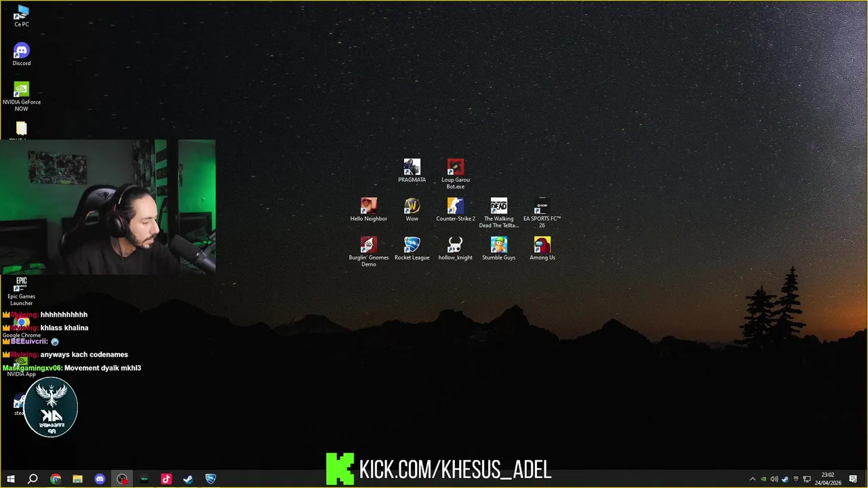The width and height of the screenshot is (868, 488).
Task: Open Rocket League taskbar icon
Action: click(210, 479)
